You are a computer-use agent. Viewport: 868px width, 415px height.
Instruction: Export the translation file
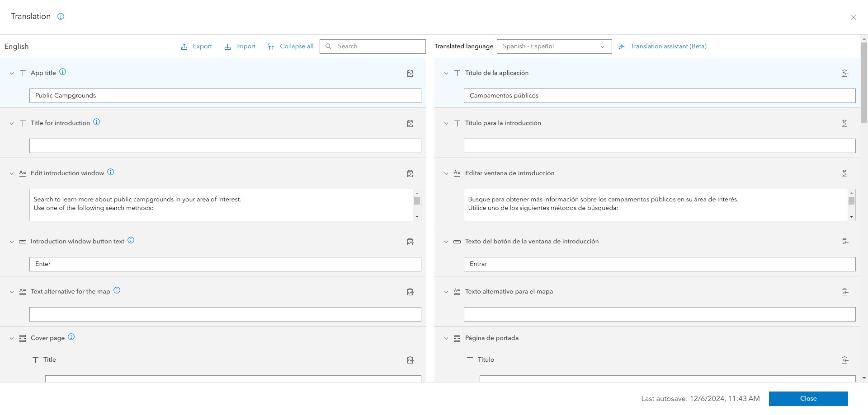(x=196, y=46)
